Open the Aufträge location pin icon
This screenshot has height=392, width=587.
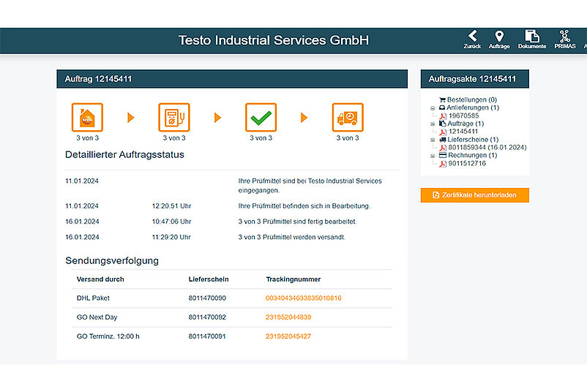coord(499,37)
